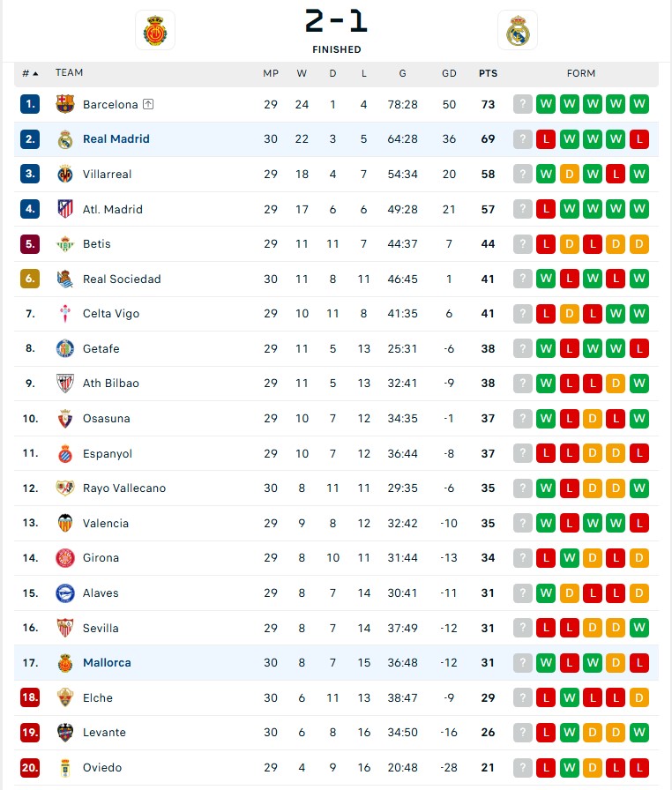
Task: Click the promotion arrow icon beside Barcelona
Action: (148, 104)
